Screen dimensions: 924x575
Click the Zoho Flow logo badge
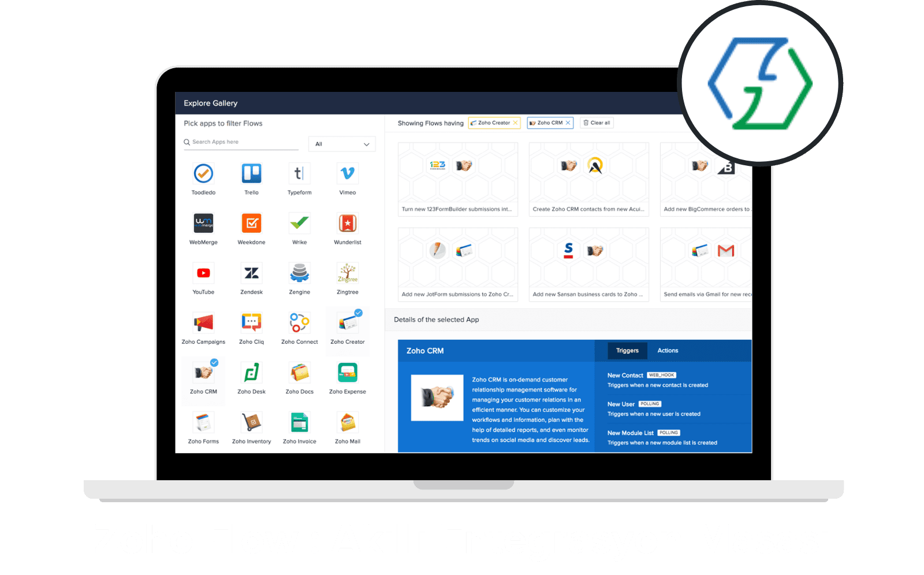tap(760, 83)
